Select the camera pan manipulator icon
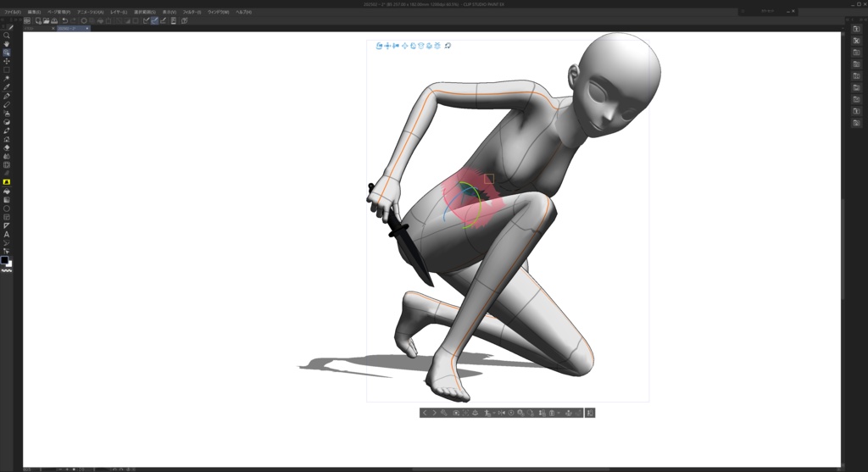This screenshot has width=868, height=472. point(387,46)
